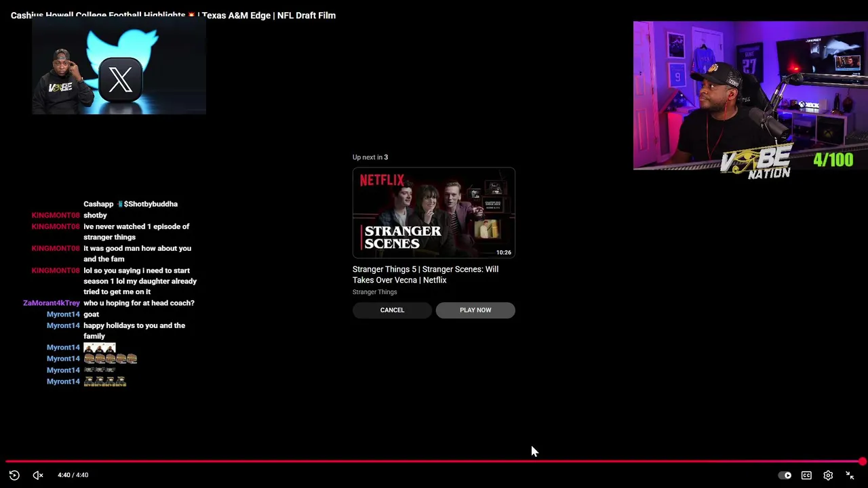Viewport: 868px width, 488px height.
Task: Open the settings gear menu
Action: pyautogui.click(x=828, y=475)
